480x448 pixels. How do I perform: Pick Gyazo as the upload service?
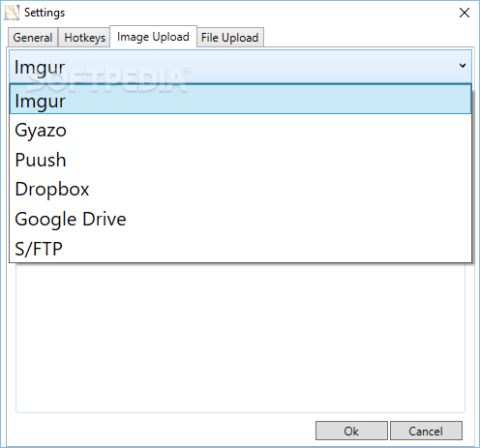coord(241,130)
